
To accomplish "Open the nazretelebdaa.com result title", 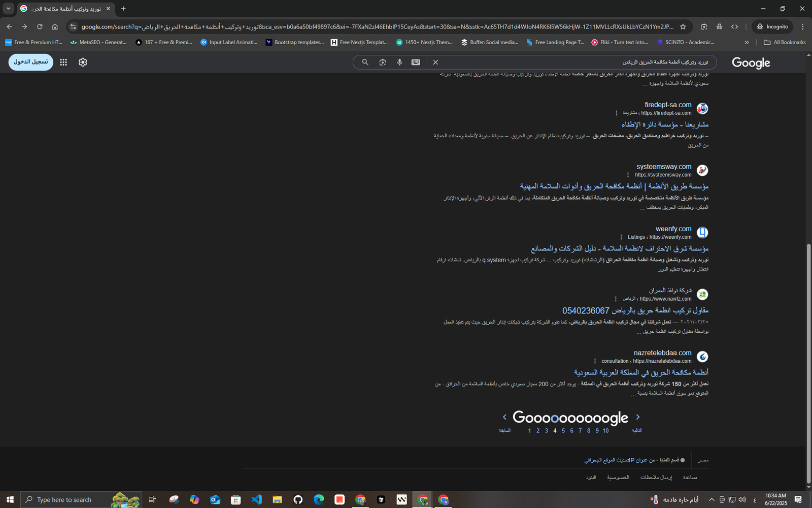I will (x=641, y=372).
